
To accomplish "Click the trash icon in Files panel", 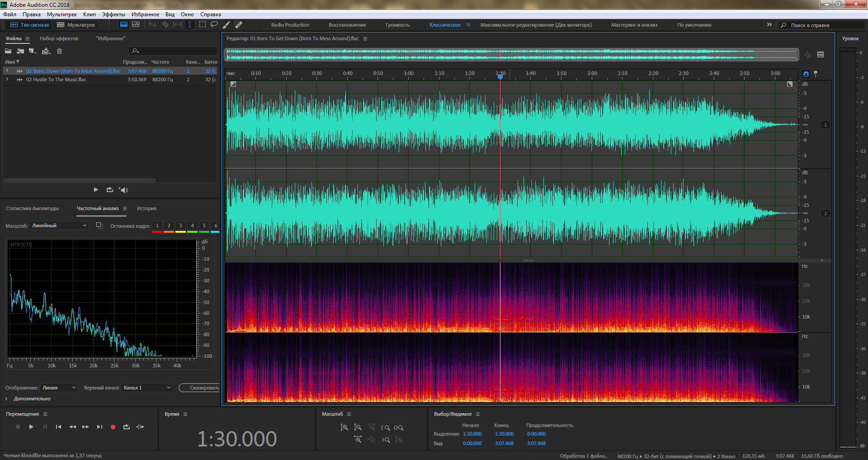I will coord(59,51).
